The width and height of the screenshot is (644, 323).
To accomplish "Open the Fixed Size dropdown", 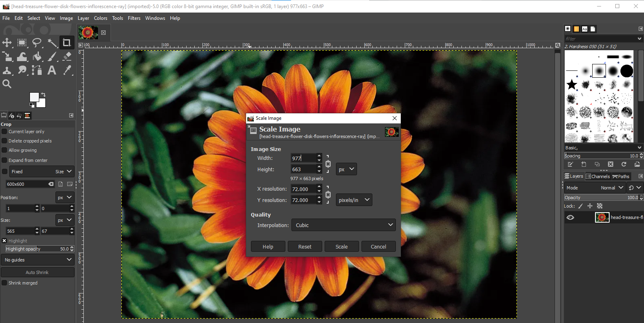I will coord(41,172).
